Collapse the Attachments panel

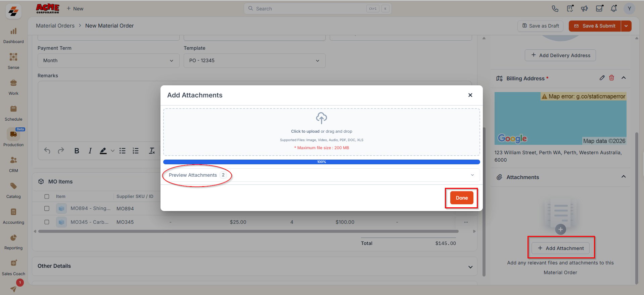click(624, 176)
